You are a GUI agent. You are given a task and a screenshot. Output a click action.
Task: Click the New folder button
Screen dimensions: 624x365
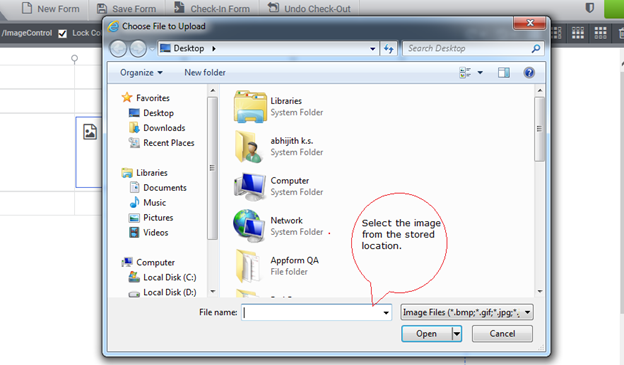[205, 72]
